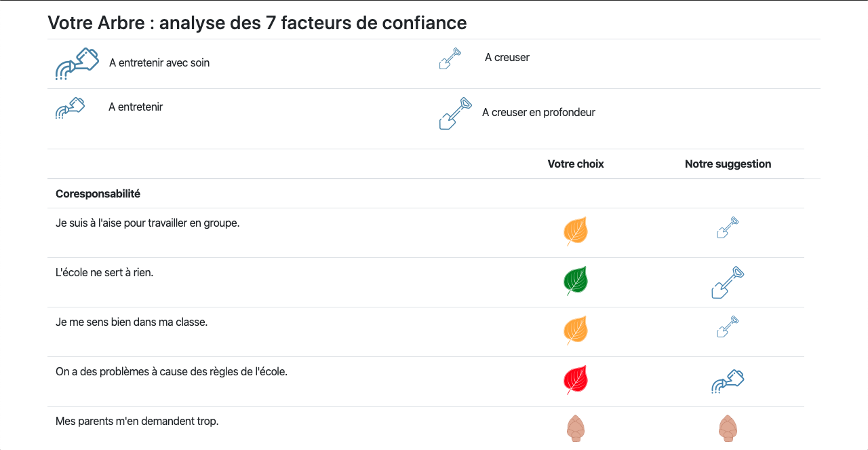Click the large shovel icon 'A creuser en profondeur'

[454, 113]
